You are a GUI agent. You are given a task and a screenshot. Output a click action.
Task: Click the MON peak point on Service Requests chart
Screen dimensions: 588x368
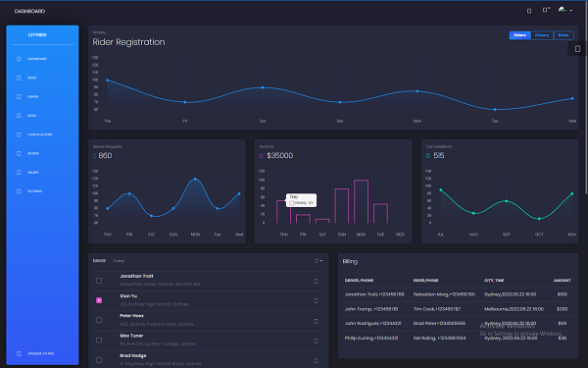pyautogui.click(x=195, y=180)
